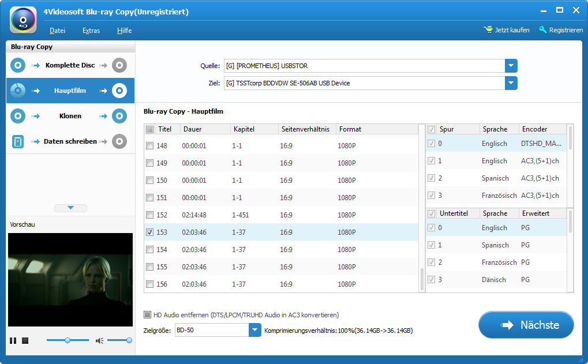Click the Jetzt kaufen cart icon
Image resolution: width=588 pixels, height=364 pixels.
pos(488,30)
